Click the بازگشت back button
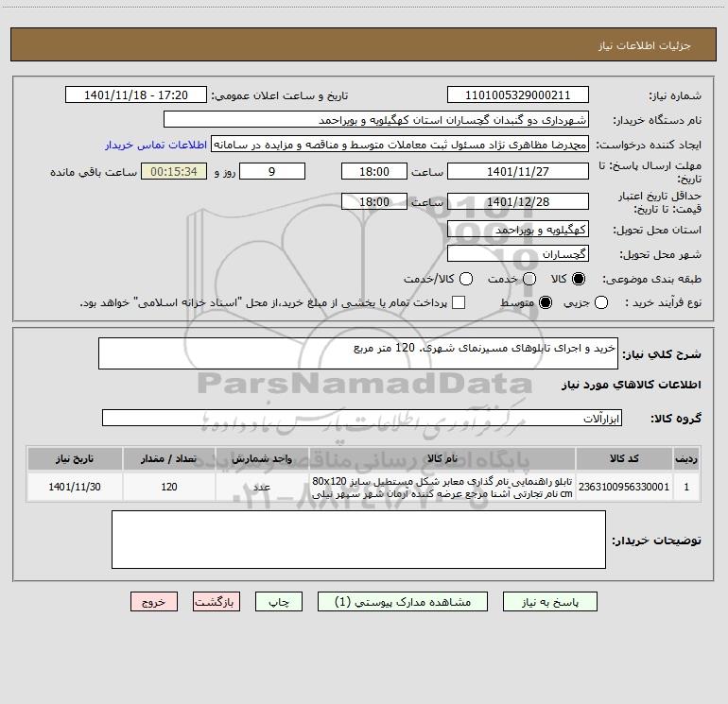 [x=217, y=602]
